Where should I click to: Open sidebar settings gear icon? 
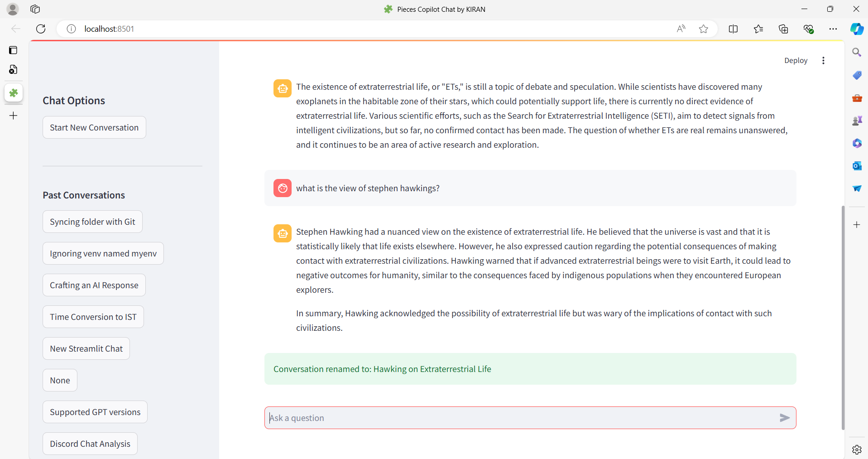pos(857,449)
